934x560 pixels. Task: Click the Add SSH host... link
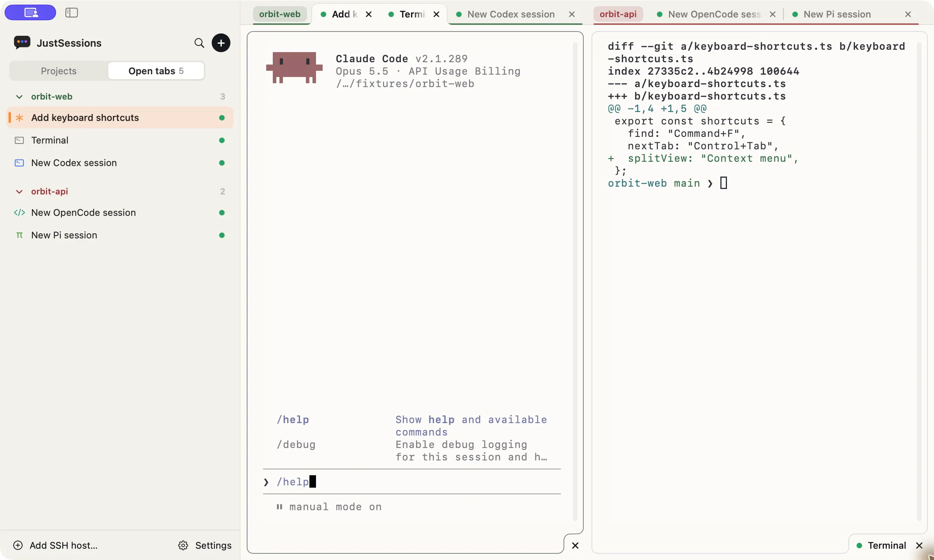63,545
